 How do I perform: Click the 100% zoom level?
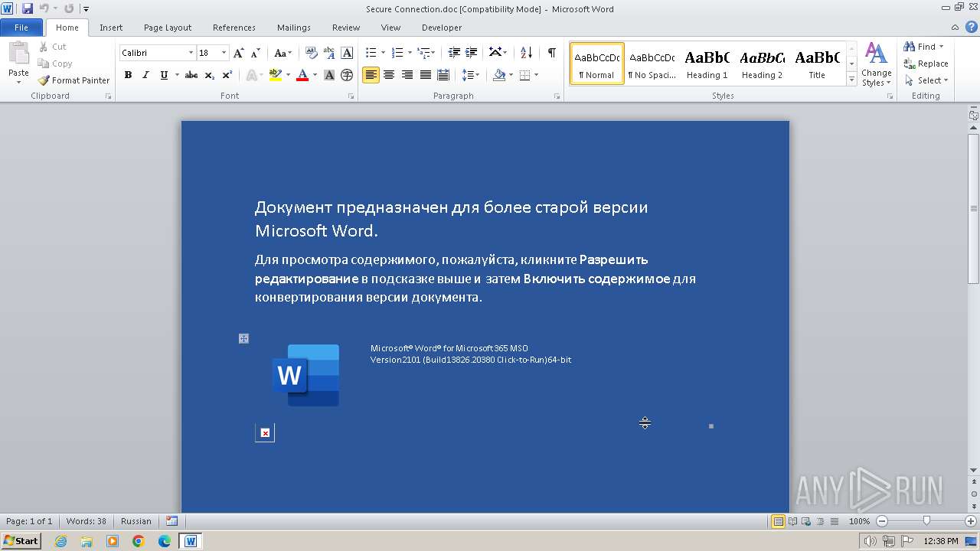859,521
